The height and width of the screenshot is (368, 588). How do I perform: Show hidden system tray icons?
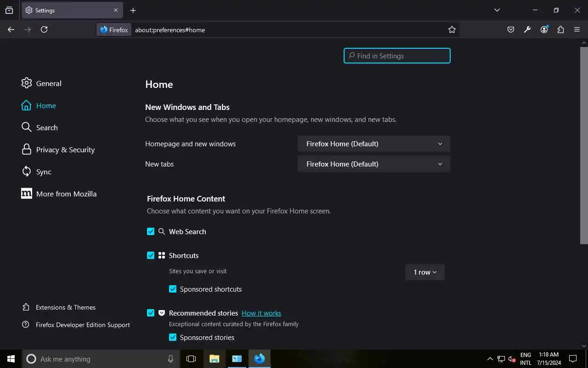[490, 359]
